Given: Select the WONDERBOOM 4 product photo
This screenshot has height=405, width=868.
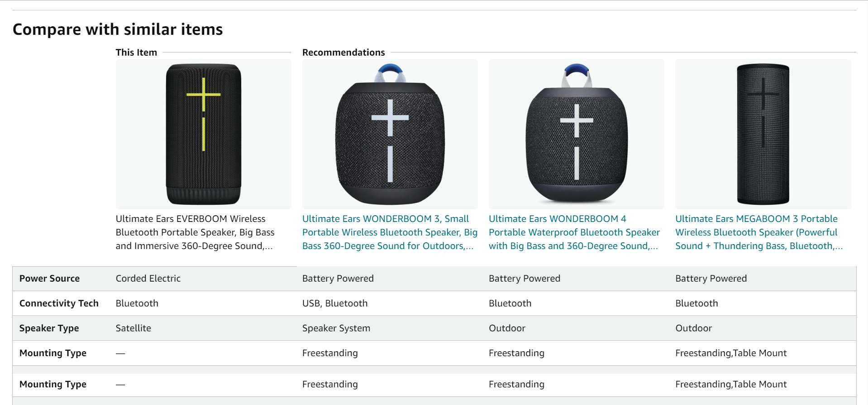Looking at the screenshot, I should click(x=576, y=134).
